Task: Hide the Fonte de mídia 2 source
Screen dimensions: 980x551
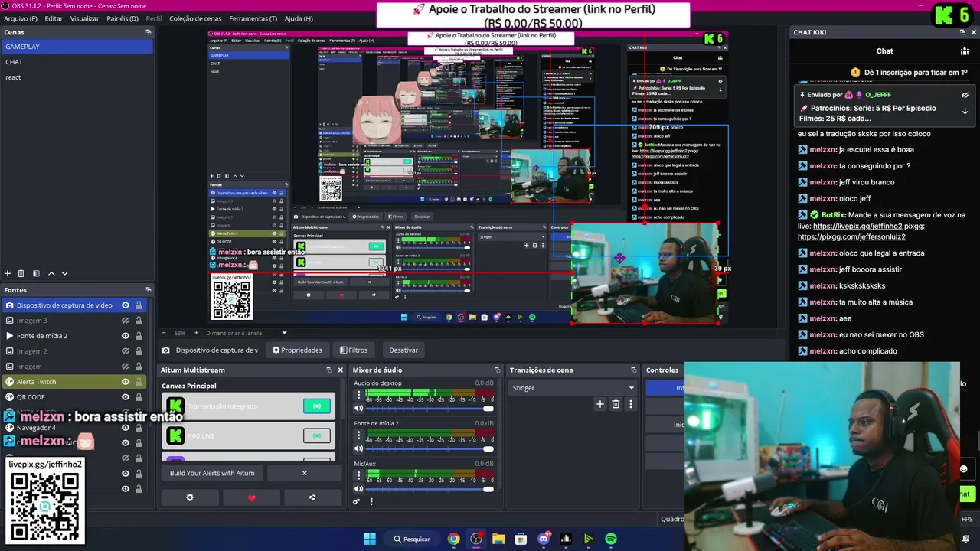Action: coord(126,336)
